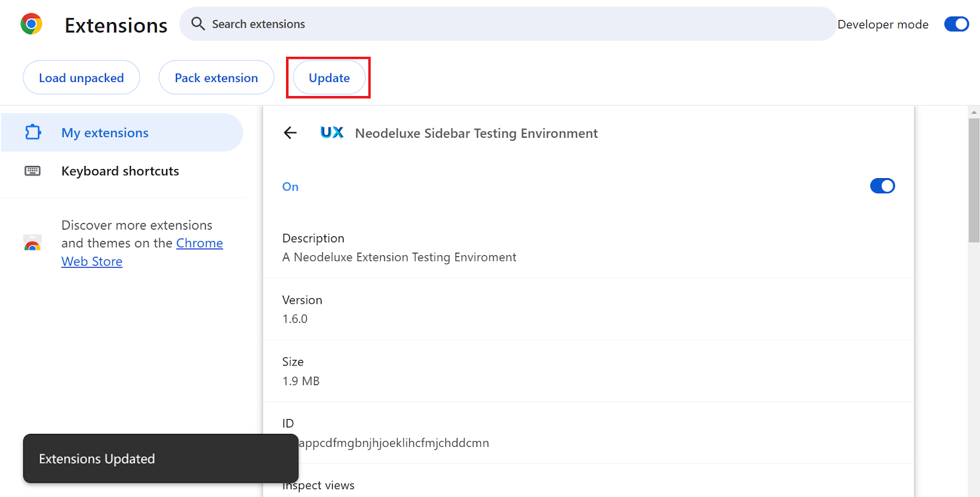Open the Keyboard shortcuts sidebar label
This screenshot has width=980, height=497.
click(120, 171)
